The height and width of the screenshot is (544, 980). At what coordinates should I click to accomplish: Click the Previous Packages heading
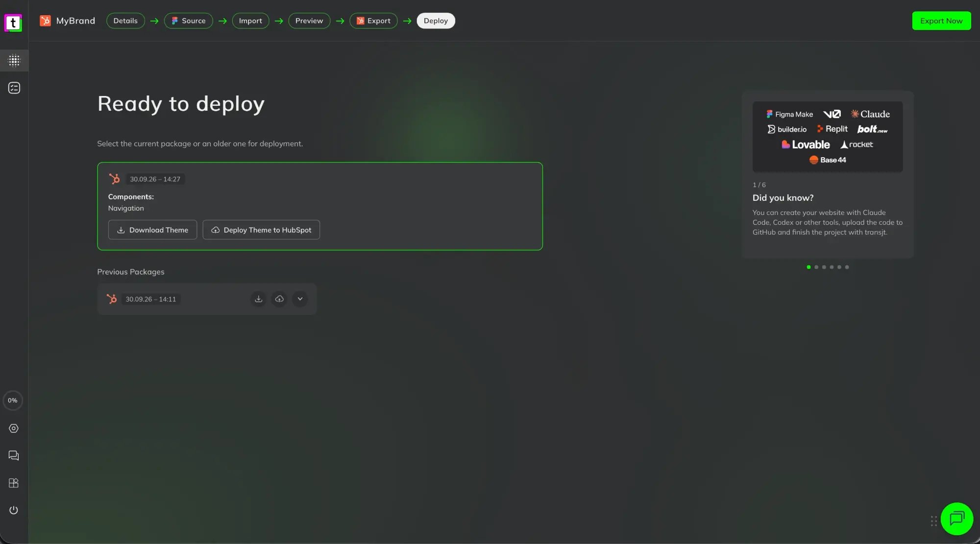(131, 272)
